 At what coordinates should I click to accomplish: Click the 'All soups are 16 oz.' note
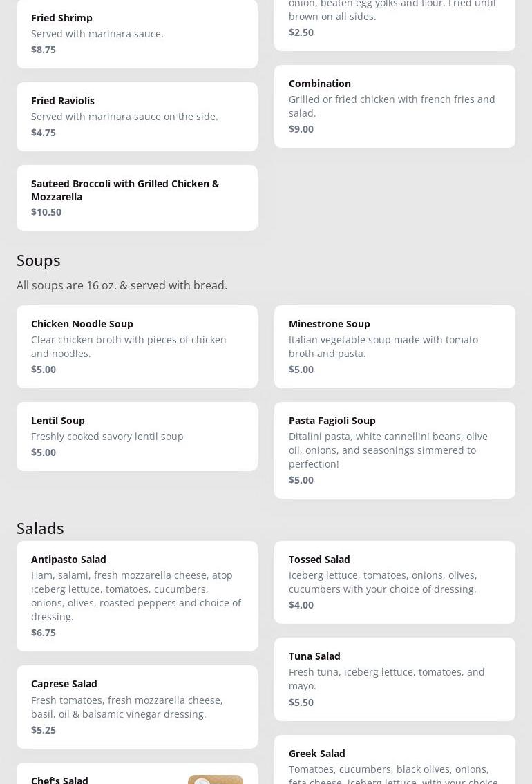click(122, 285)
